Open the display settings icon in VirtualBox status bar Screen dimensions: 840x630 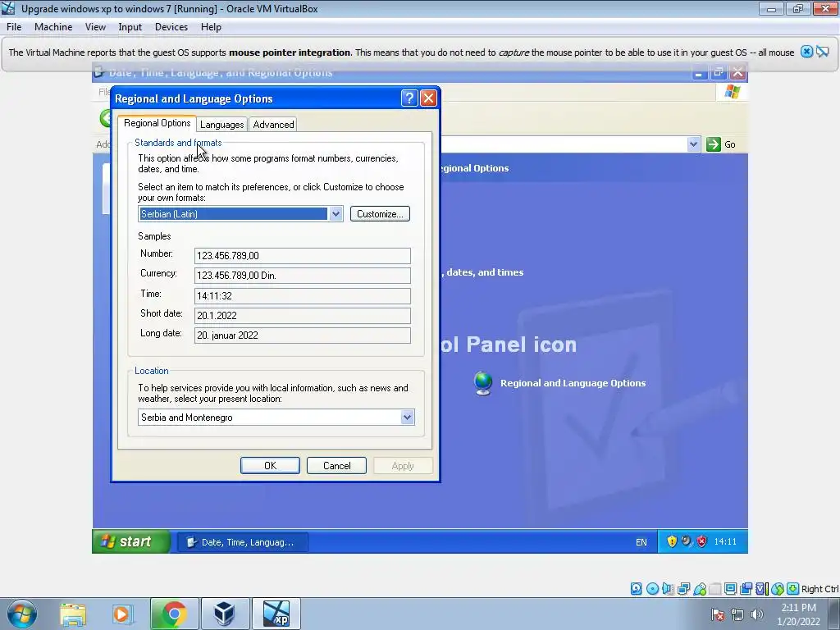(730, 589)
